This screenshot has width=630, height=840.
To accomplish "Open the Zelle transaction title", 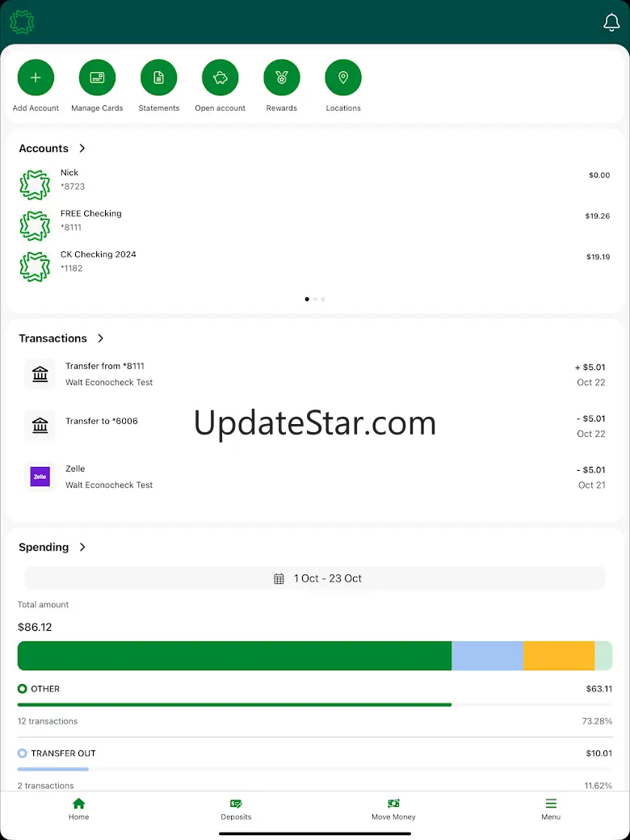I will (75, 468).
